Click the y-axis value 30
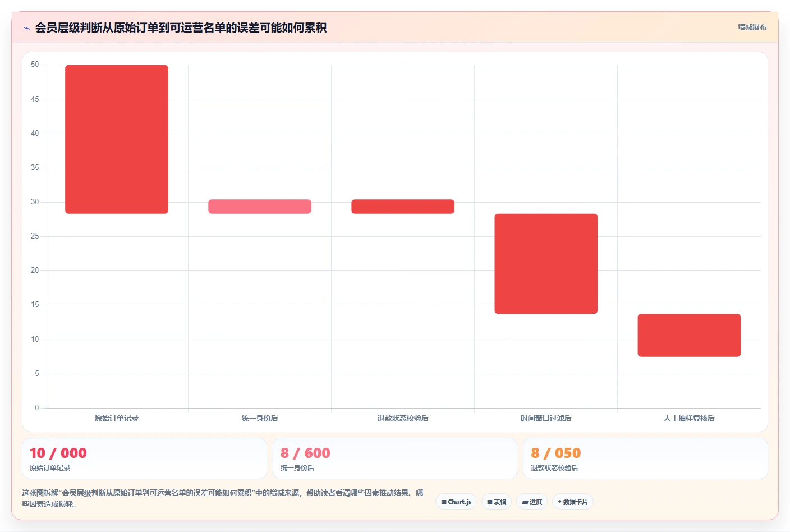The height and width of the screenshot is (532, 790). click(35, 202)
